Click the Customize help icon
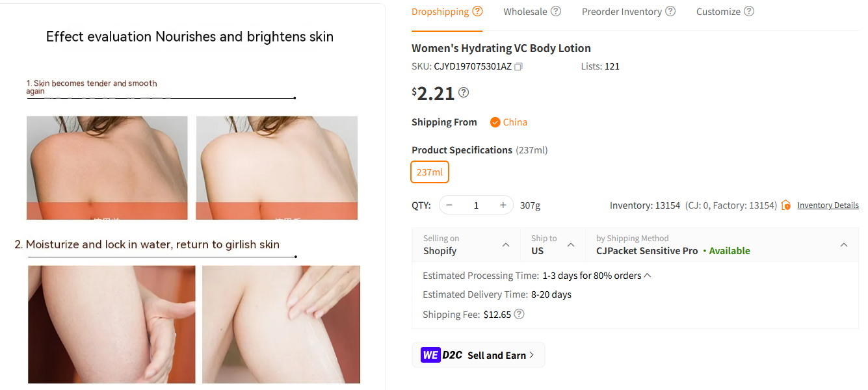 click(x=748, y=11)
